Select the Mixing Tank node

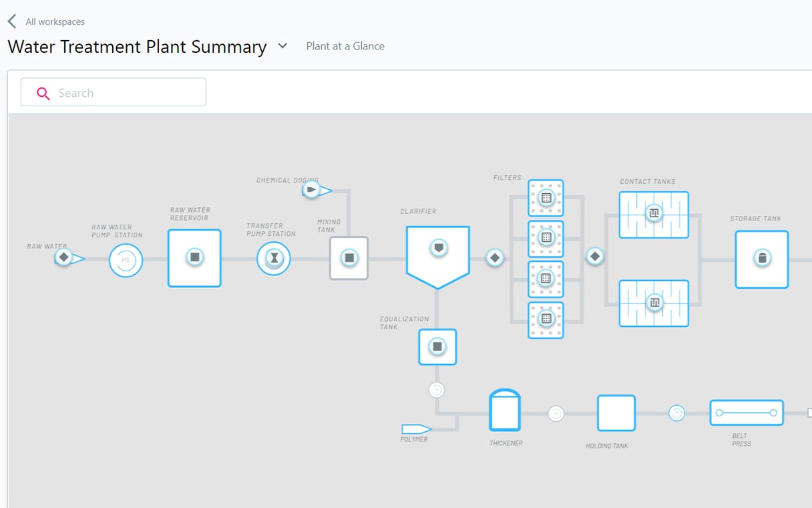click(x=349, y=257)
